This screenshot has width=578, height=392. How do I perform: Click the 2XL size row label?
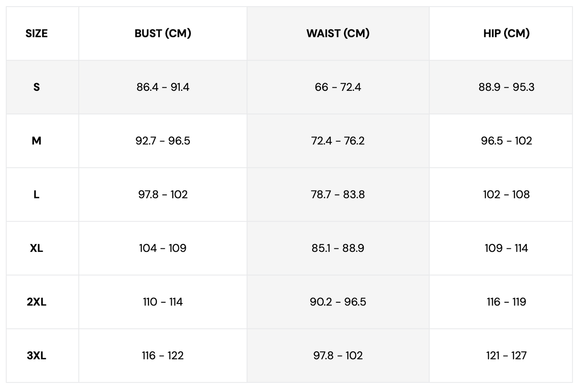37,302
